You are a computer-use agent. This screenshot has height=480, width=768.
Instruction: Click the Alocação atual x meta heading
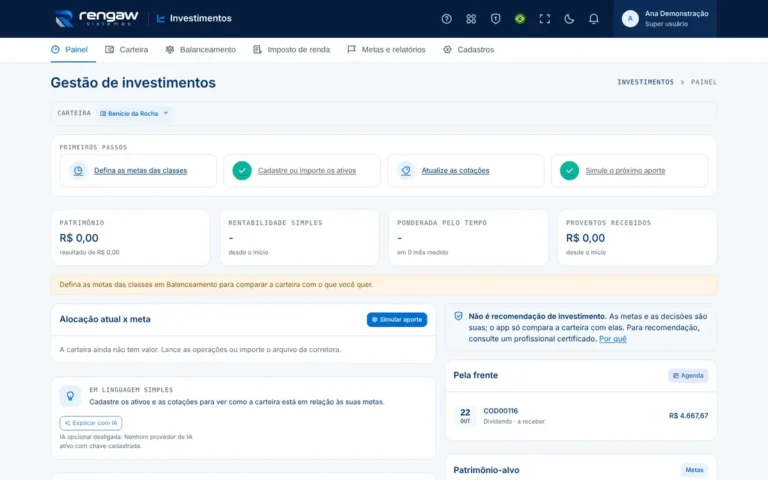pos(105,319)
